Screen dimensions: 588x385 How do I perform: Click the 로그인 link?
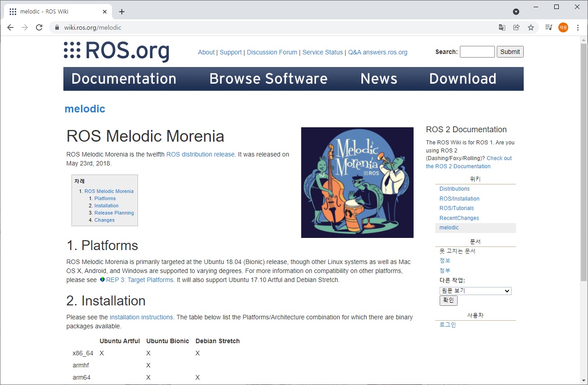click(x=448, y=325)
